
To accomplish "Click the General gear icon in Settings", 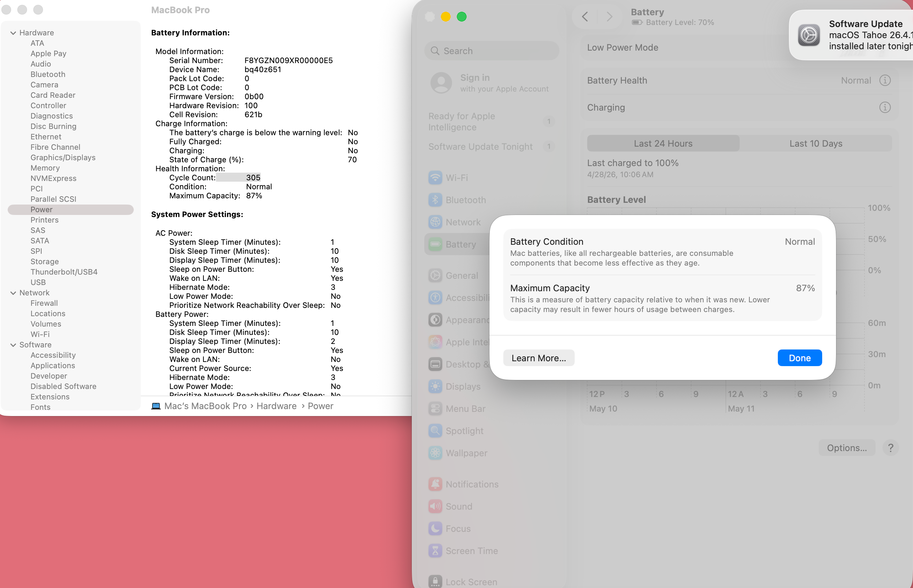I will (x=435, y=275).
